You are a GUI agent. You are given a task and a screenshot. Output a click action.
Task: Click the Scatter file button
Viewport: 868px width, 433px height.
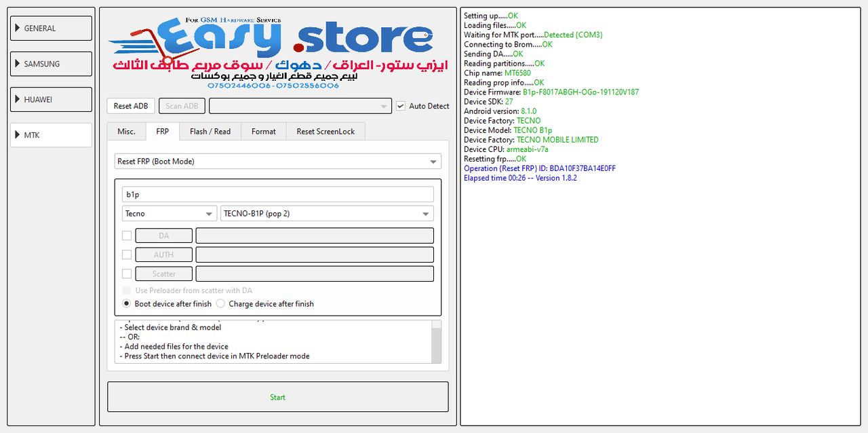click(x=163, y=274)
